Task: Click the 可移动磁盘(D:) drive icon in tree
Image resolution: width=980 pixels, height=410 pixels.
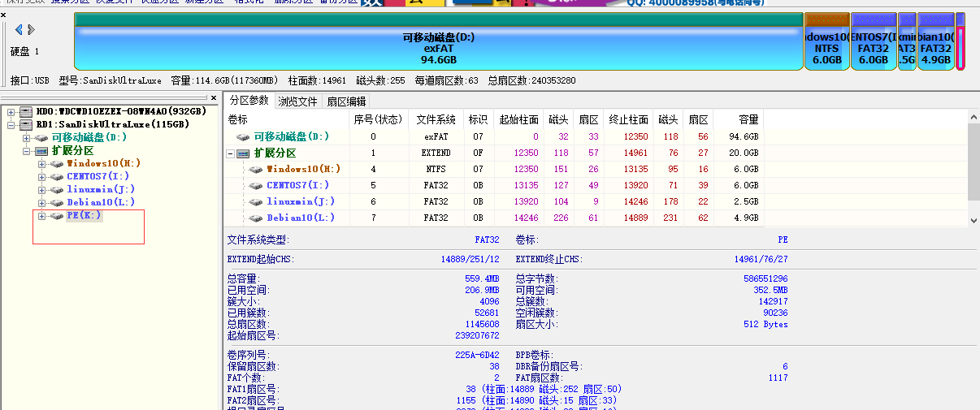Action: pos(41,138)
